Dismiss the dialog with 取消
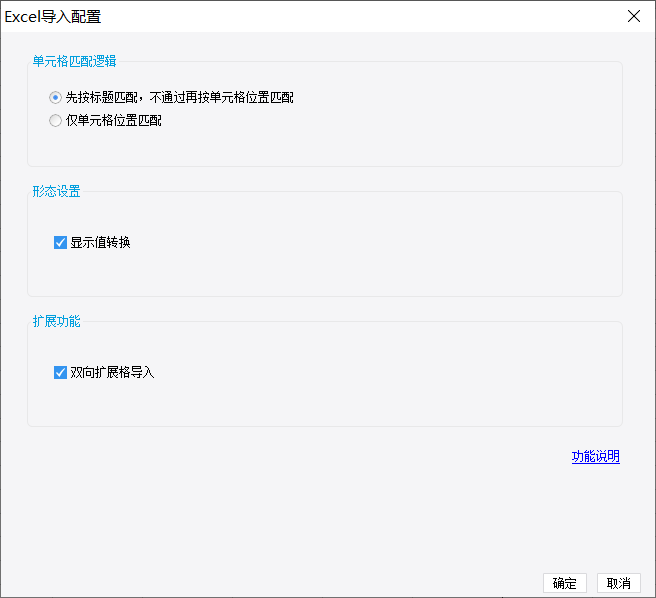This screenshot has width=656, height=598. click(x=619, y=583)
